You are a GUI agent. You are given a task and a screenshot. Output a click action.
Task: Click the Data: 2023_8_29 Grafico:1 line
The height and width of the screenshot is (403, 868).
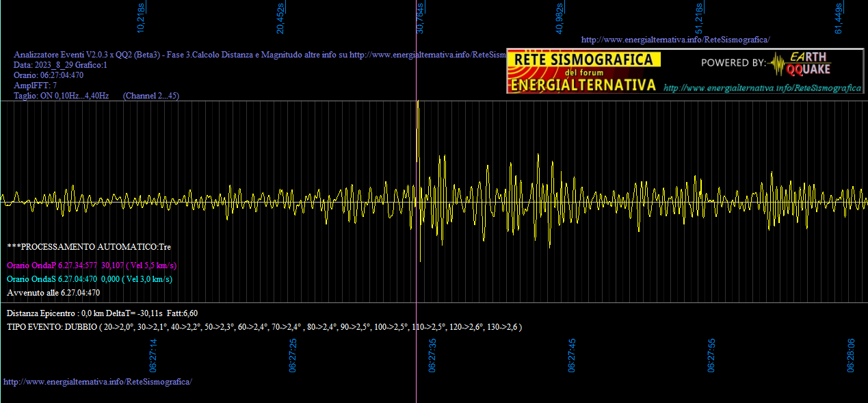[60, 65]
